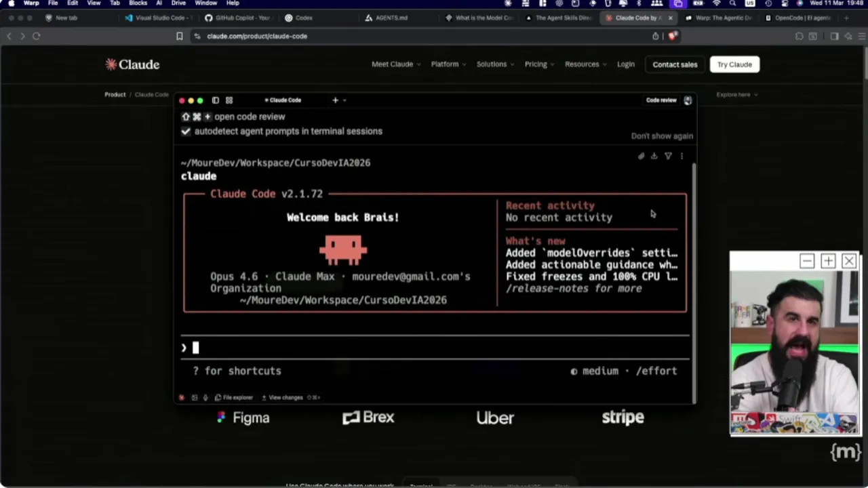This screenshot has width=868, height=488.
Task: Open the Window menu in macOS menu bar
Action: coord(206,3)
